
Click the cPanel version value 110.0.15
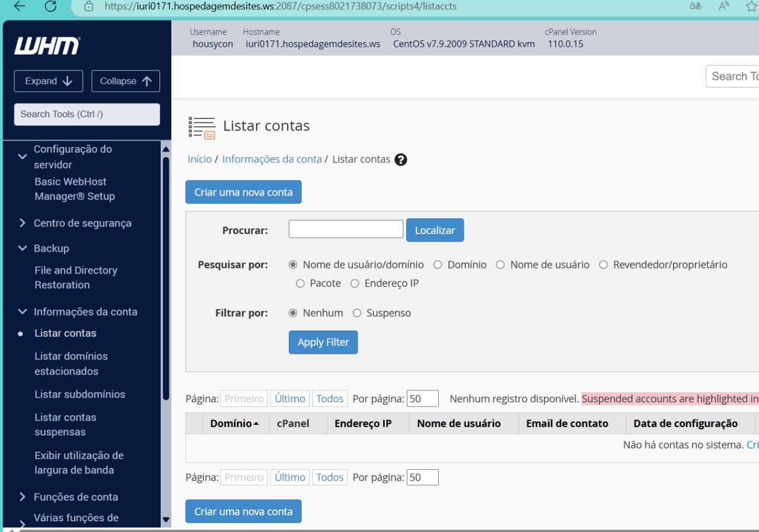[x=566, y=44]
